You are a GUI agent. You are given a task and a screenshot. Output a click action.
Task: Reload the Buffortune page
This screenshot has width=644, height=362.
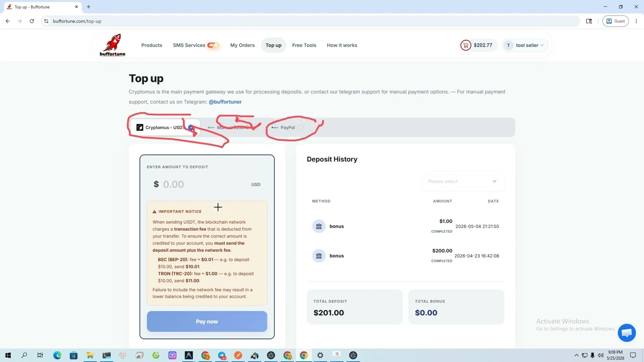tap(32, 21)
